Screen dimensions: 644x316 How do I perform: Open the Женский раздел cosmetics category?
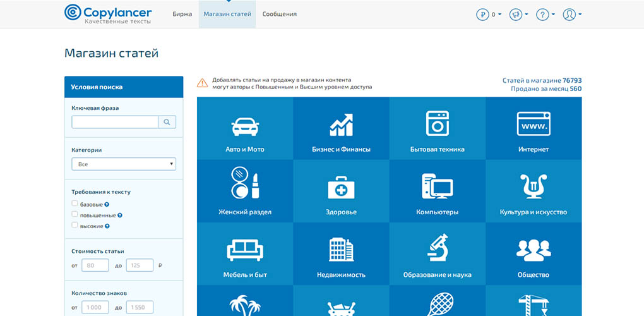point(245,191)
